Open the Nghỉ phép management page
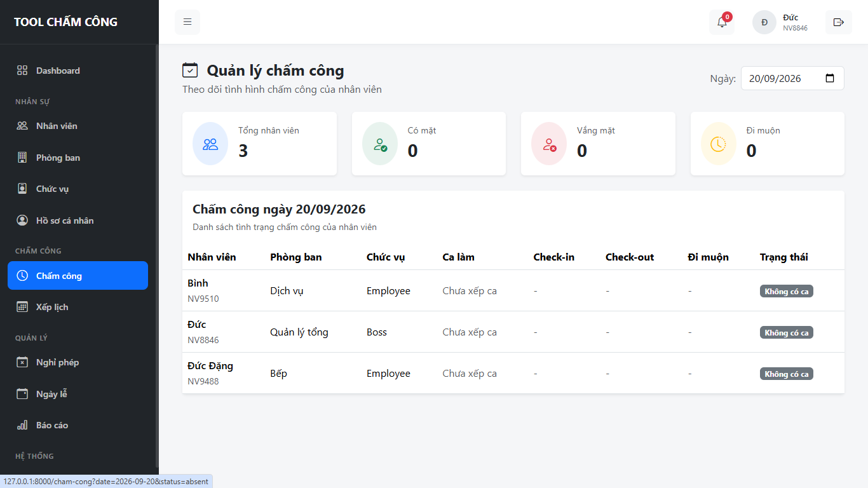Screen dimensions: 868x488 coord(78,362)
